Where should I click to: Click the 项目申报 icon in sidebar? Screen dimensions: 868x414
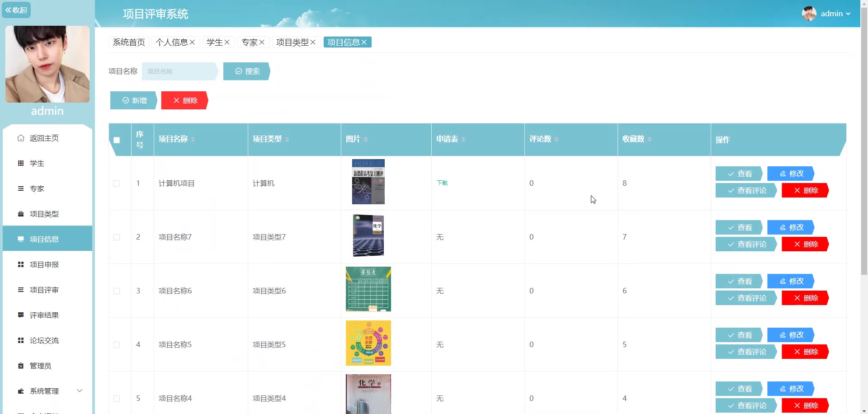[x=21, y=264]
